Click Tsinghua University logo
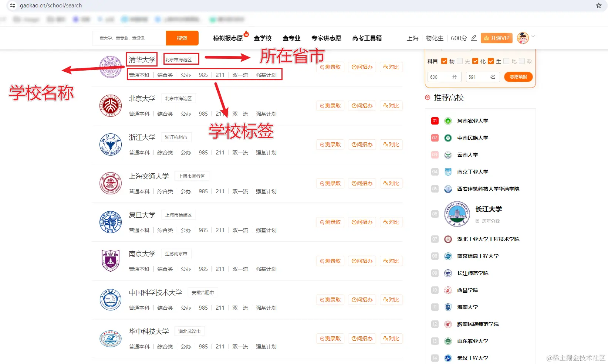 point(111,67)
